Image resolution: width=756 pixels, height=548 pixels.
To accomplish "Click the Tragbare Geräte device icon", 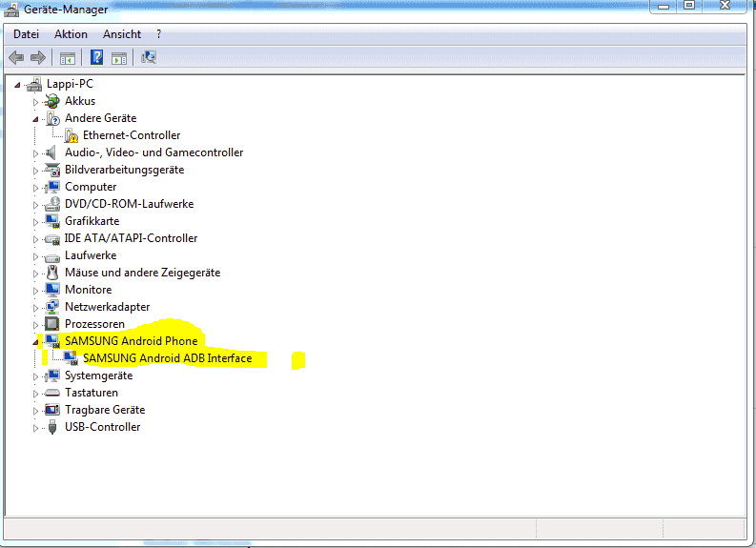I will [52, 410].
